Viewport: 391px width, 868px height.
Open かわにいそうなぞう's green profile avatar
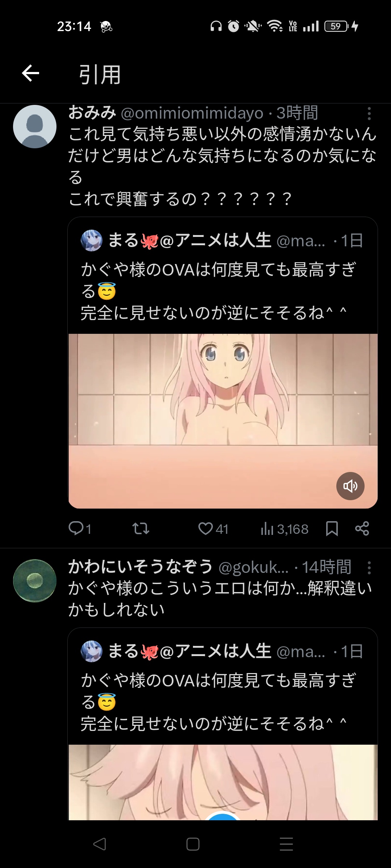pyautogui.click(x=35, y=581)
